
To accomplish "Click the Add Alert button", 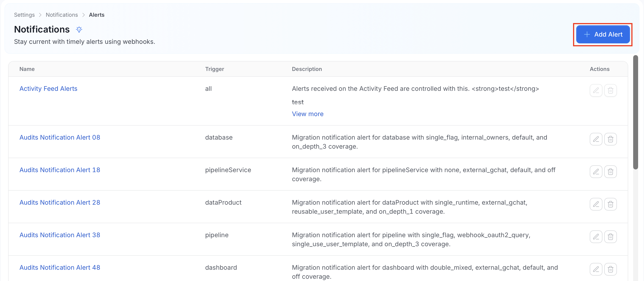I will [x=603, y=35].
